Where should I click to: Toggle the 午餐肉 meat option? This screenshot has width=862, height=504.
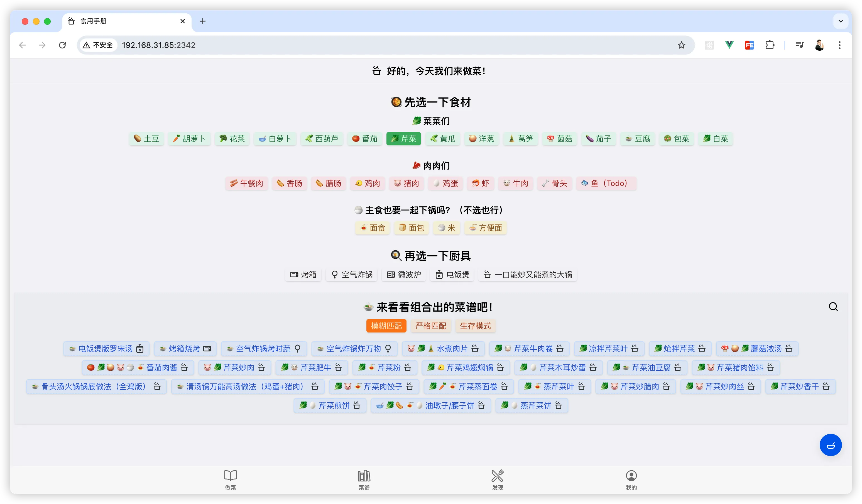pos(247,183)
